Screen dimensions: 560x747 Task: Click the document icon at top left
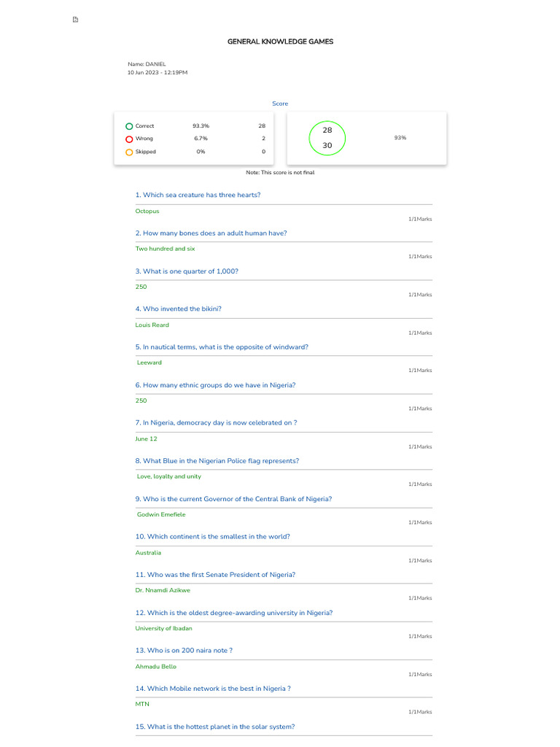(75, 20)
